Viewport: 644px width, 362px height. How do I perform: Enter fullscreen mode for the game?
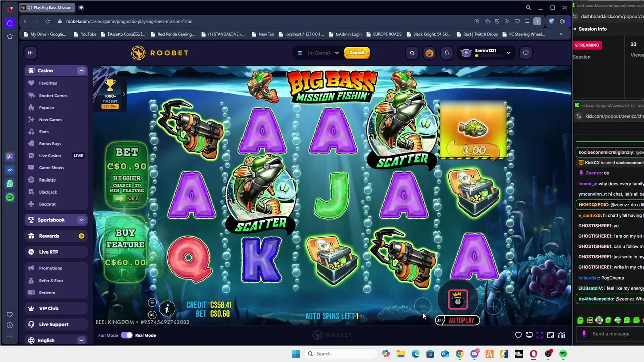pos(540,335)
